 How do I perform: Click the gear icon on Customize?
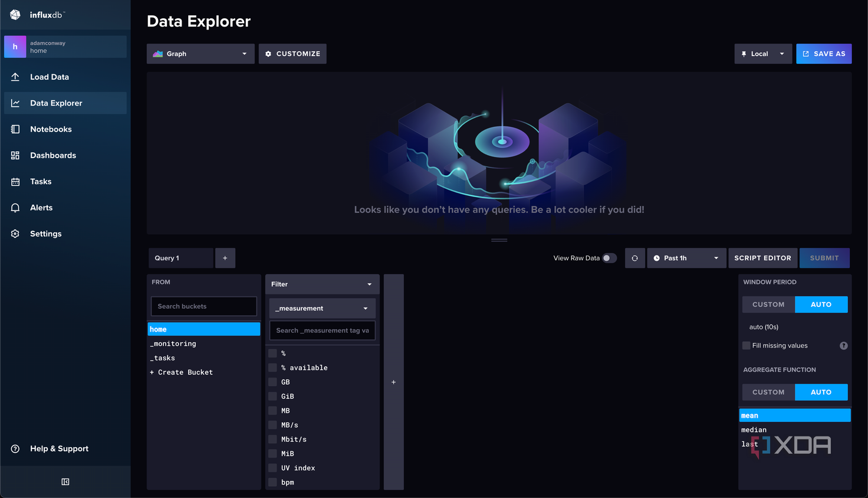(268, 54)
